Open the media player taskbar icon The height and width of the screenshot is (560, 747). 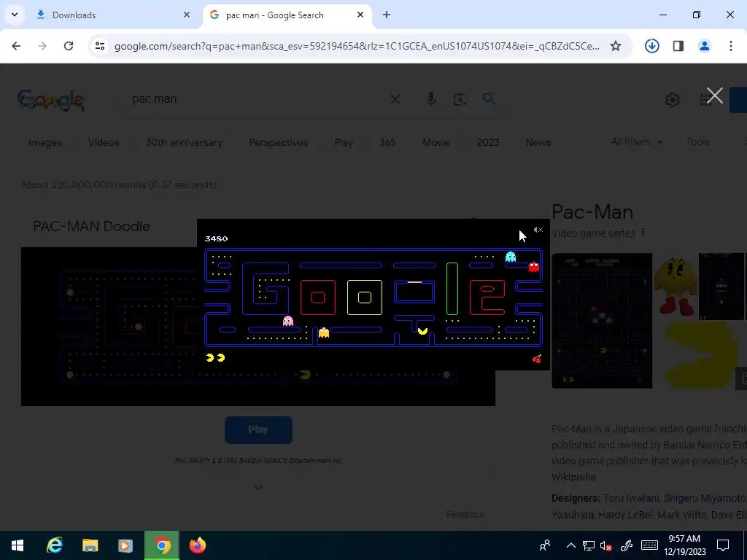coord(125,545)
